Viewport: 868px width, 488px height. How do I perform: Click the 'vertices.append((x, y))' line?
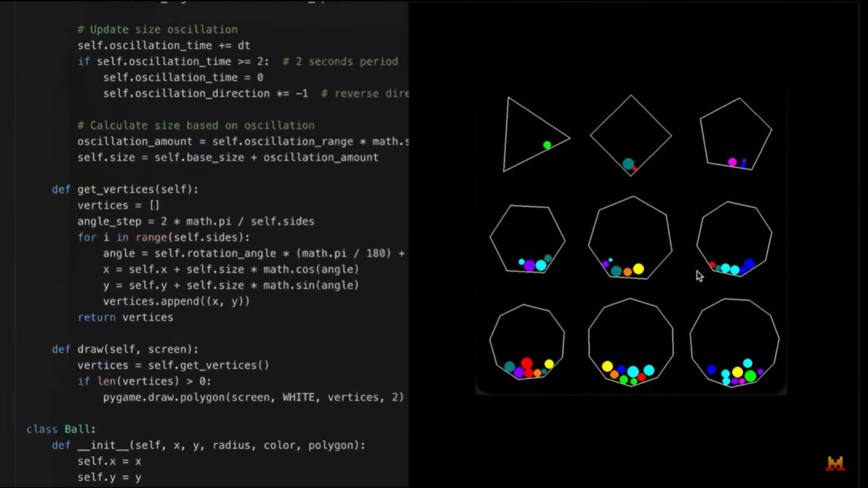(x=177, y=301)
